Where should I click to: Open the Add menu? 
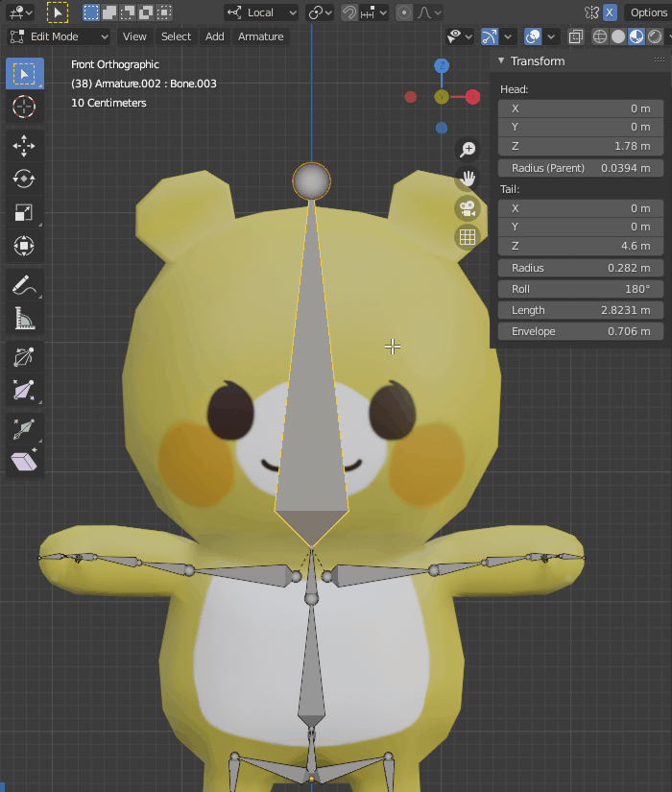215,36
